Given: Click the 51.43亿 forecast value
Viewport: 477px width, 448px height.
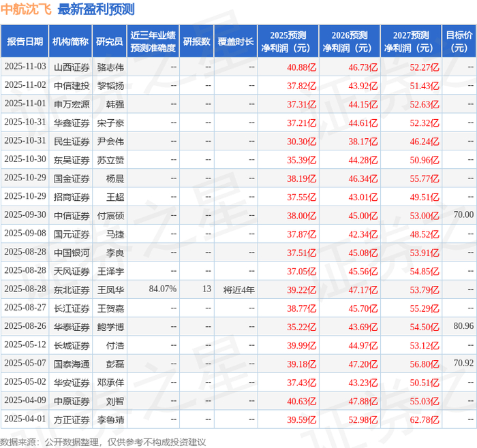Looking at the screenshot, I should tap(425, 86).
